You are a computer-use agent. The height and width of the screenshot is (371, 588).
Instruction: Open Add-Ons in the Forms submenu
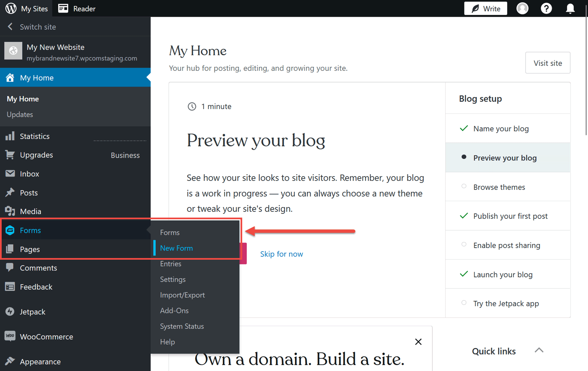pos(174,311)
